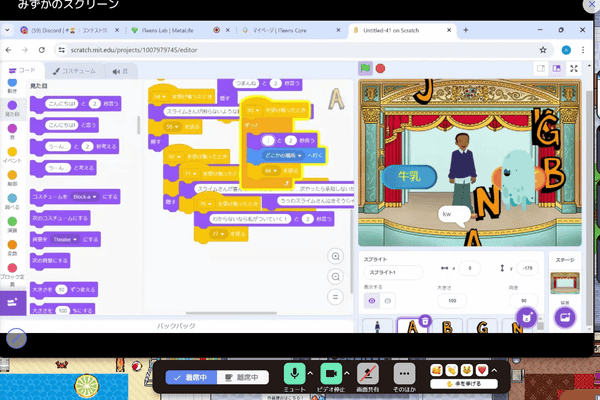This screenshot has width=600, height=400.
Task: Click the 次のコスチュームにする block
Action: pos(60,218)
